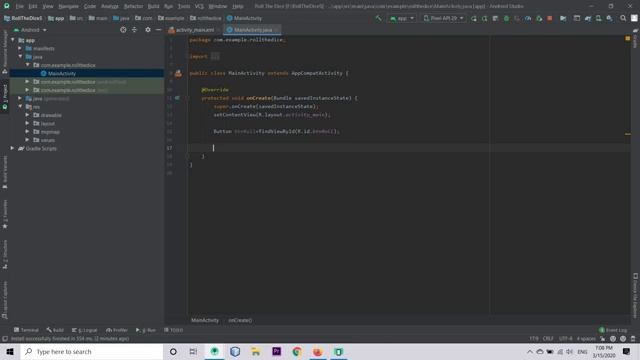Screen dimensions: 640x360
Task: Click the taskbar search box
Action: pos(92,351)
